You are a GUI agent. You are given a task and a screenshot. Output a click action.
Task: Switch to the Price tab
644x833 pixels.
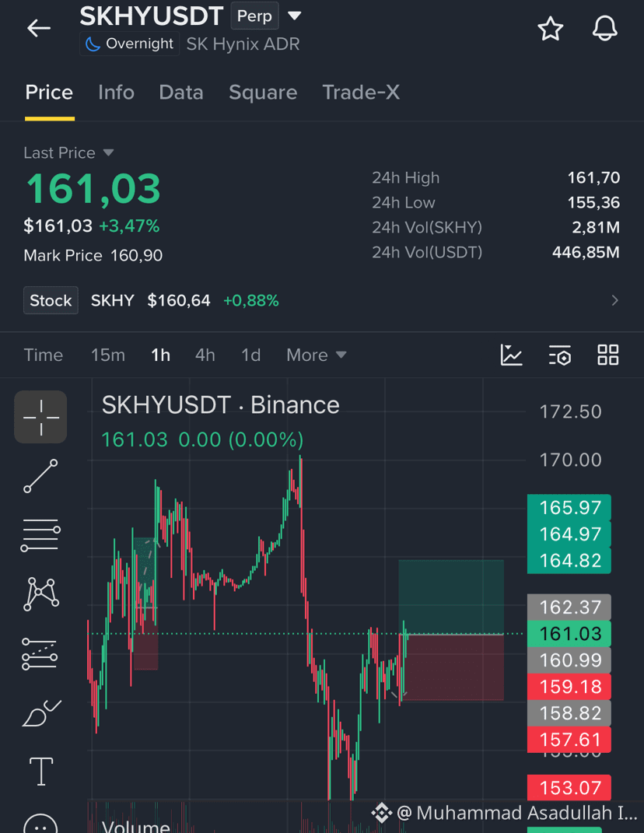(50, 93)
